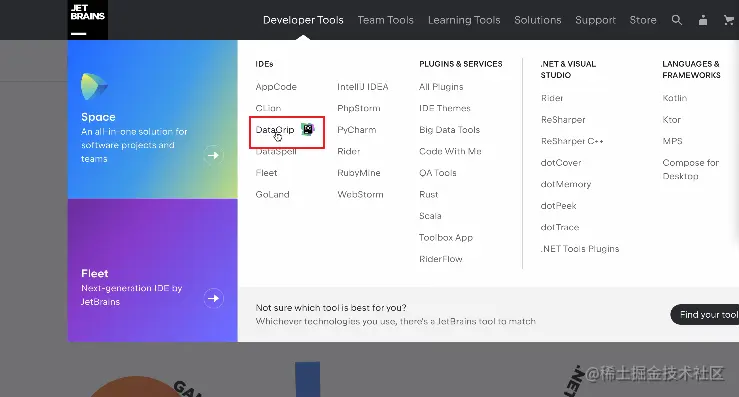Open the Big Data Tools link
Viewport: 739px width, 397px height.
450,130
